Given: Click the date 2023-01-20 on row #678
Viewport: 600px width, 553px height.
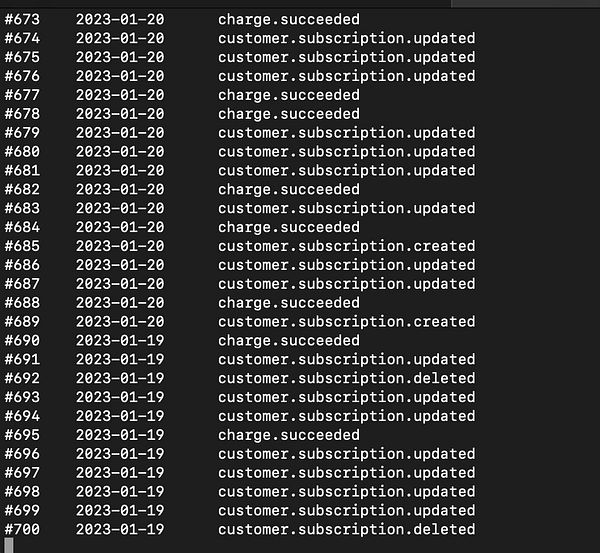Looking at the screenshot, I should pos(120,114).
